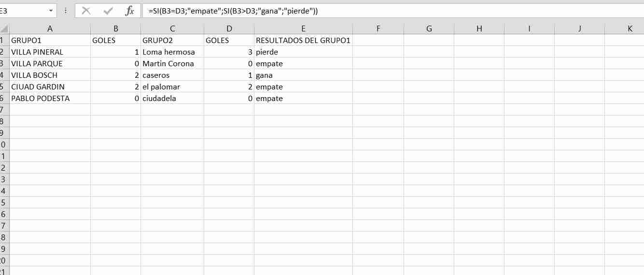Select column E header

coord(303,29)
